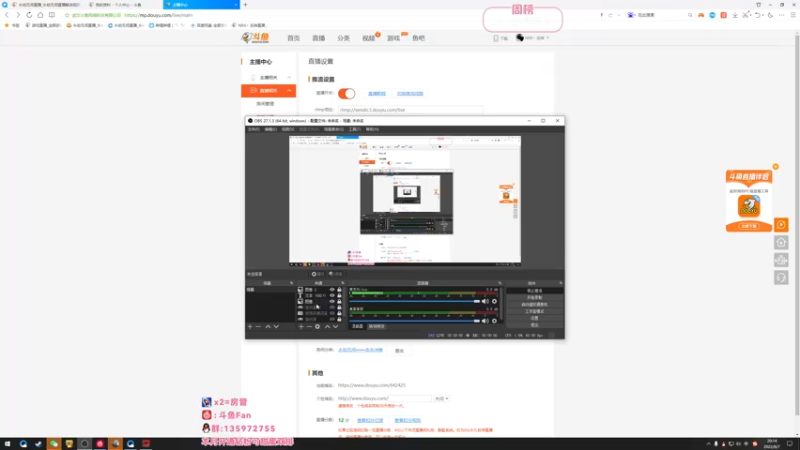Open the 直播教程 link
This screenshot has width=800, height=450.
(x=377, y=94)
